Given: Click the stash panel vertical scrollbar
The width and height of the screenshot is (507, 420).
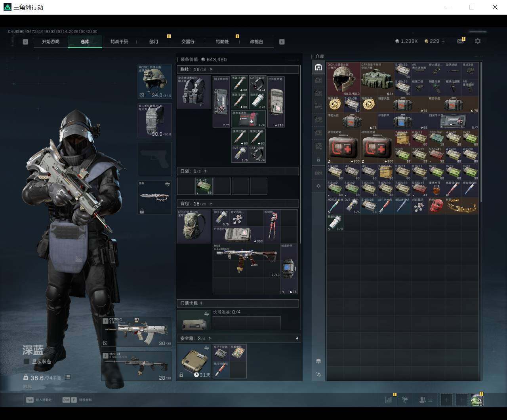Looking at the screenshot, I should [481, 133].
